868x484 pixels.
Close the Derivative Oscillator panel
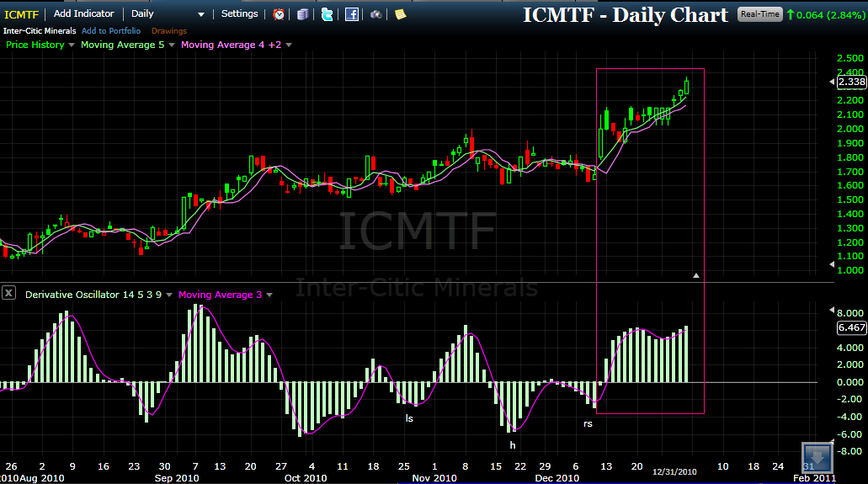tap(9, 293)
